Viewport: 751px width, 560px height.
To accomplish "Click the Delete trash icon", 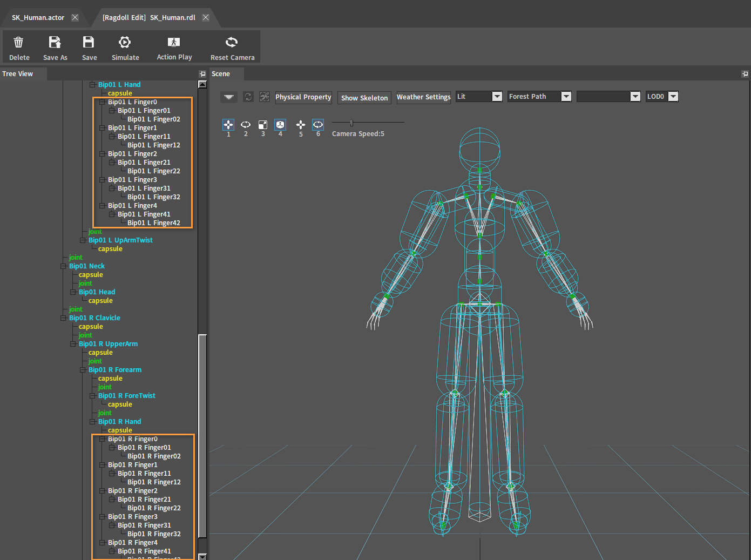I will click(x=18, y=42).
